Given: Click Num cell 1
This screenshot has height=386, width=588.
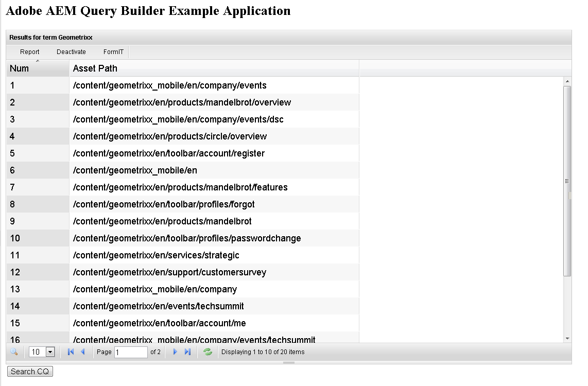Looking at the screenshot, I should [x=38, y=85].
